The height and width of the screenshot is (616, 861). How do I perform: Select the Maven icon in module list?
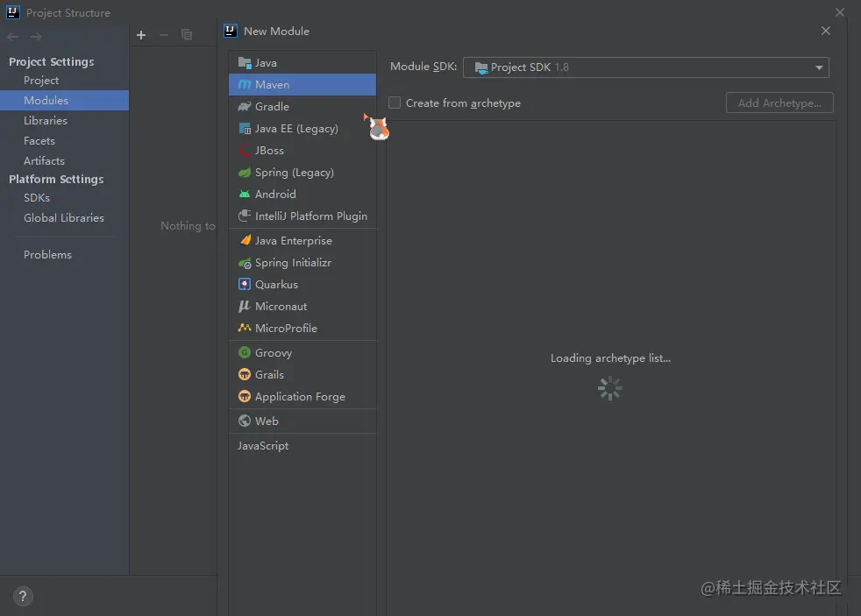point(245,84)
